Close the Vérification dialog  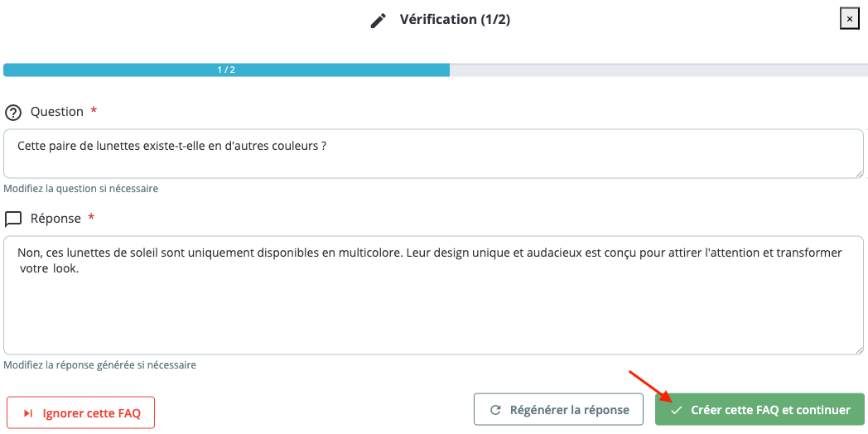849,19
